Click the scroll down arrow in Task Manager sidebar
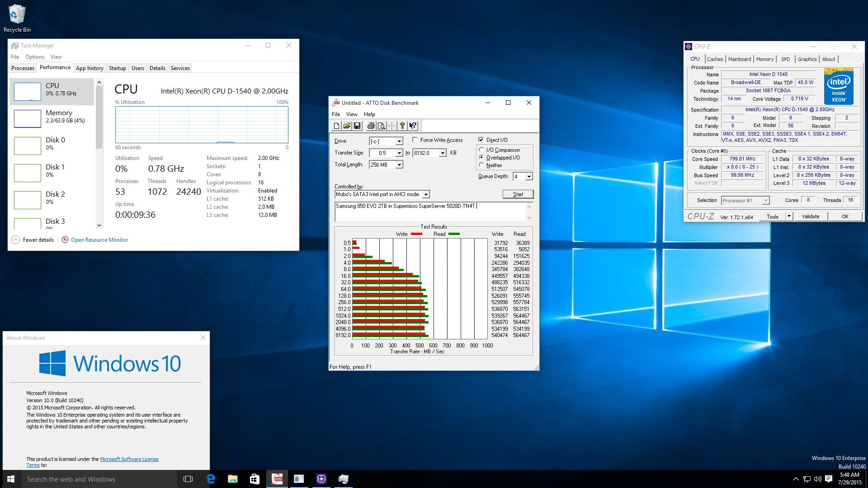Viewport: 868px width, 488px height. [99, 225]
